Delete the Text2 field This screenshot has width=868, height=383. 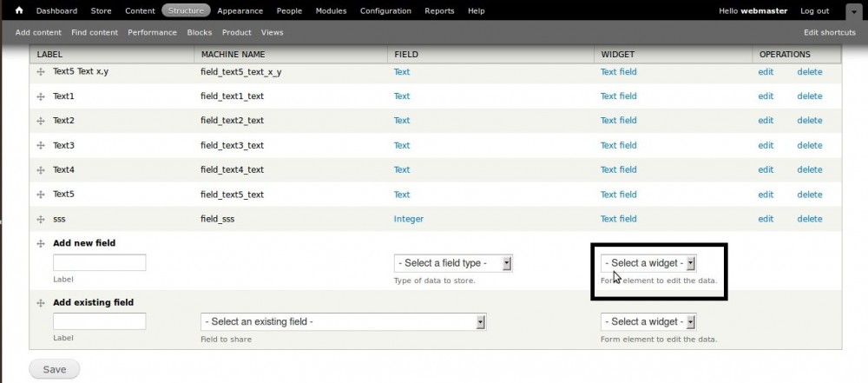point(809,121)
